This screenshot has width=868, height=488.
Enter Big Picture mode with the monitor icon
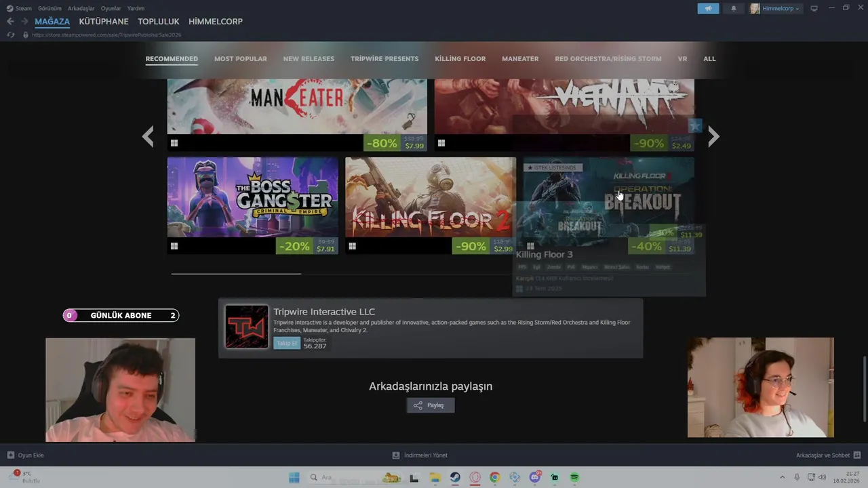click(x=814, y=8)
